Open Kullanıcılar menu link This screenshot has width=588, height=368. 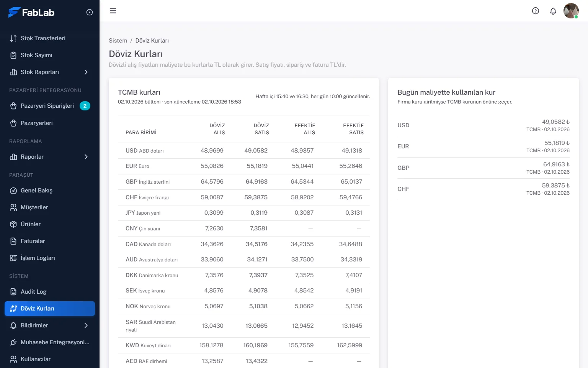(x=50, y=359)
